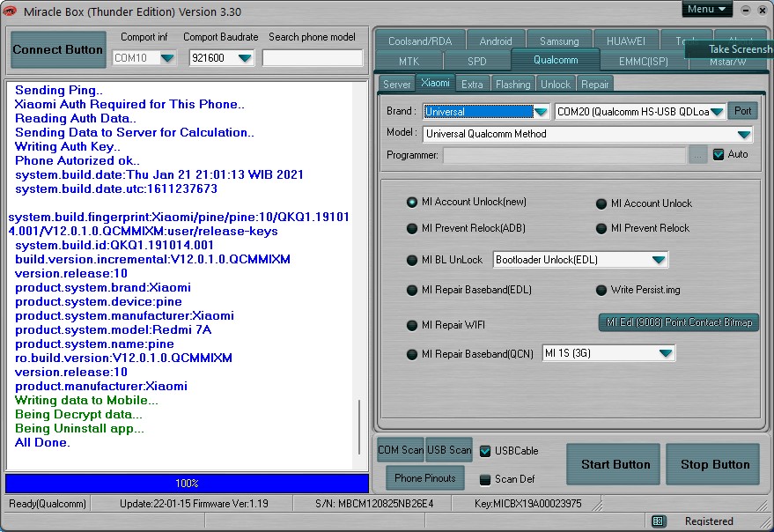The height and width of the screenshot is (532, 774).
Task: Click 'Being Uninstall app...' log line
Action: point(79,428)
